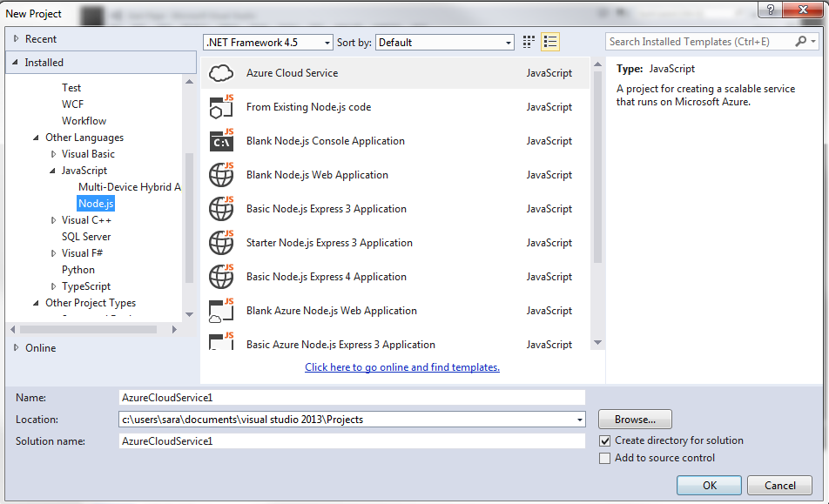
Task: Pick the Blank Node.js Web Application icon
Action: click(x=221, y=175)
